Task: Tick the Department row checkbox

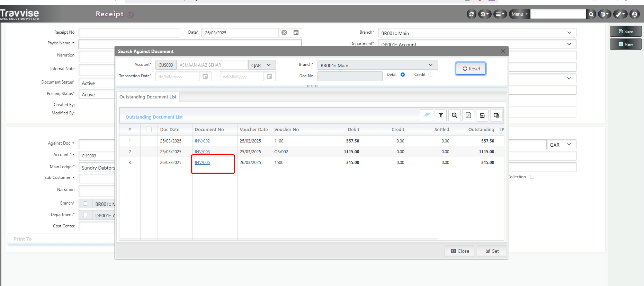Action: pyautogui.click(x=85, y=215)
